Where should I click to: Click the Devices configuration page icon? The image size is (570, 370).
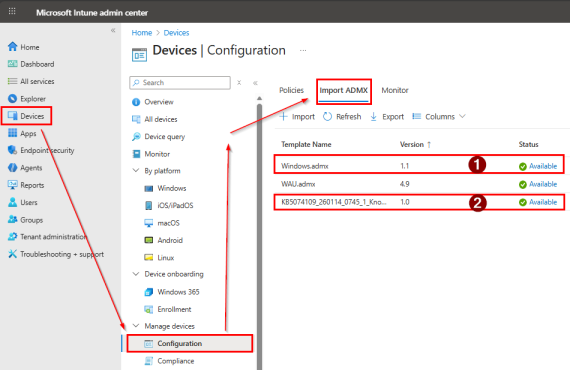click(x=139, y=55)
